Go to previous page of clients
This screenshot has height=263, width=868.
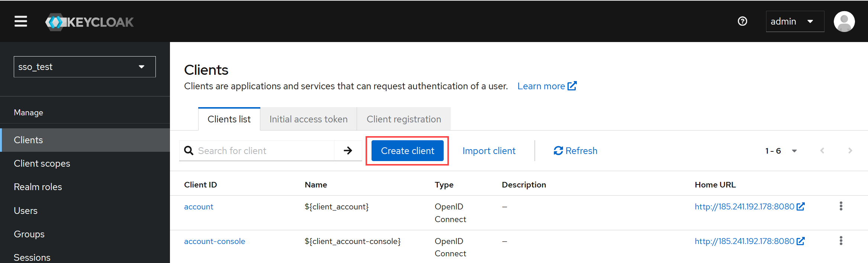822,151
